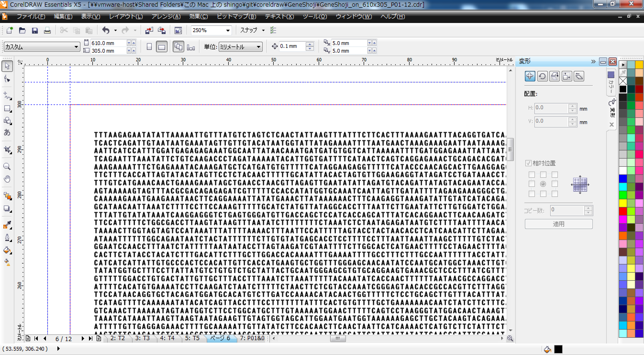Go to the next page arrow

83,338
